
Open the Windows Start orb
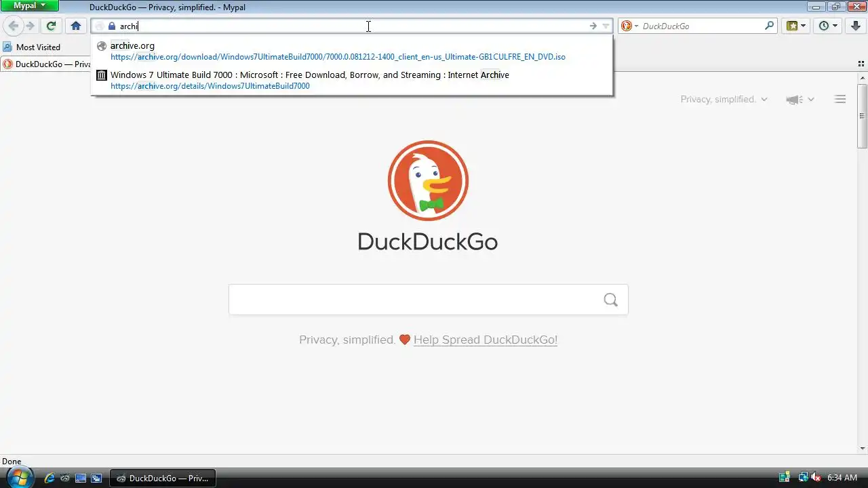point(19,477)
